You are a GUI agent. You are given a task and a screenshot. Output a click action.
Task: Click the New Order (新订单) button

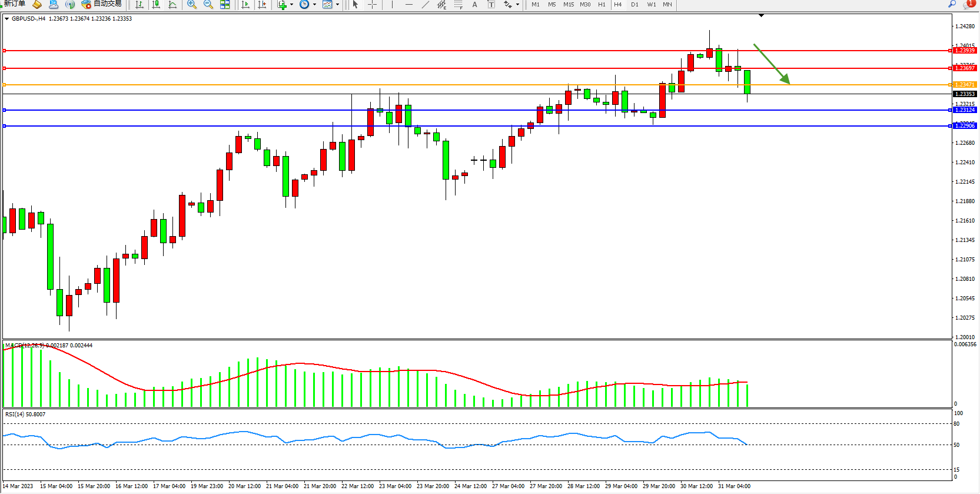(13, 4)
